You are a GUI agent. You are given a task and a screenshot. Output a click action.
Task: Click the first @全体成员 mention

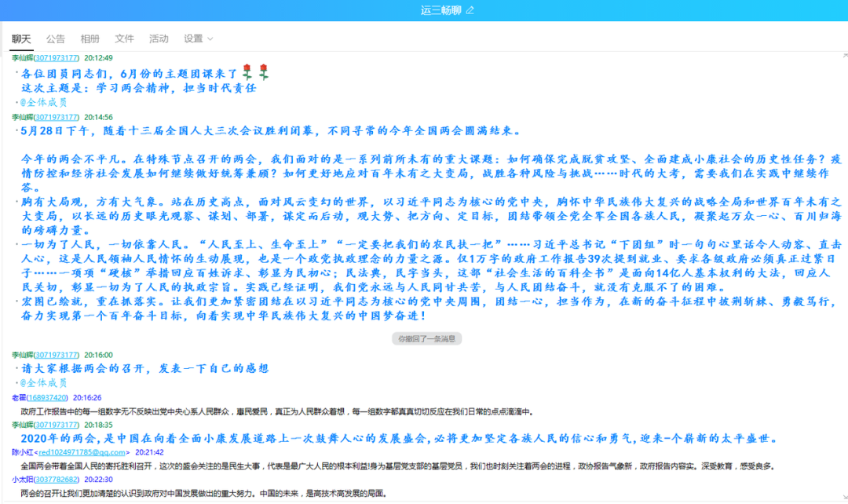[x=43, y=103]
